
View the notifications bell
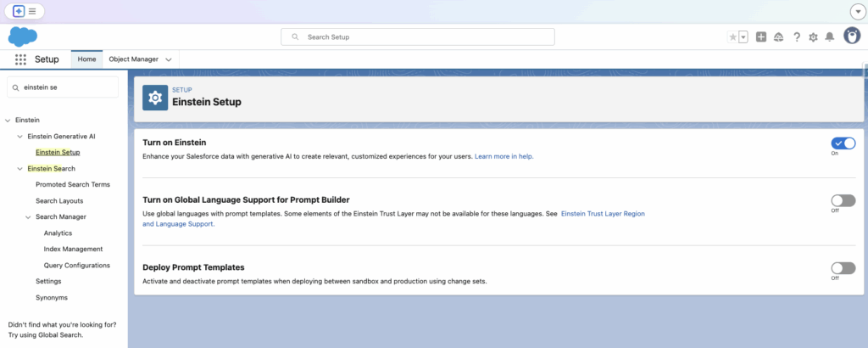point(829,37)
